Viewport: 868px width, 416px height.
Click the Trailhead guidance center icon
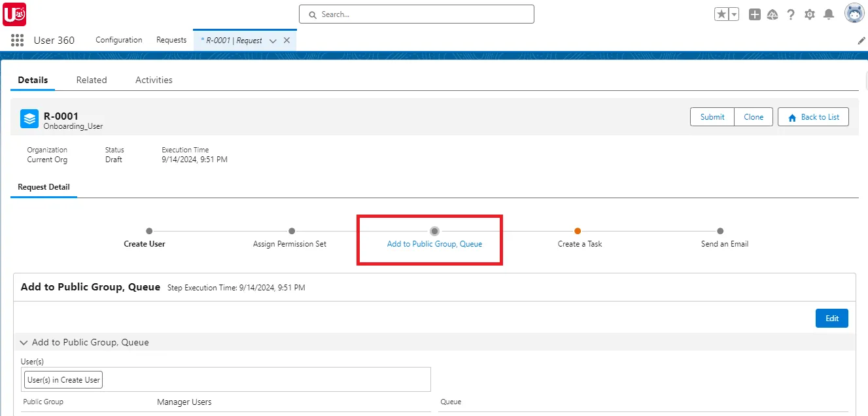pyautogui.click(x=773, y=14)
